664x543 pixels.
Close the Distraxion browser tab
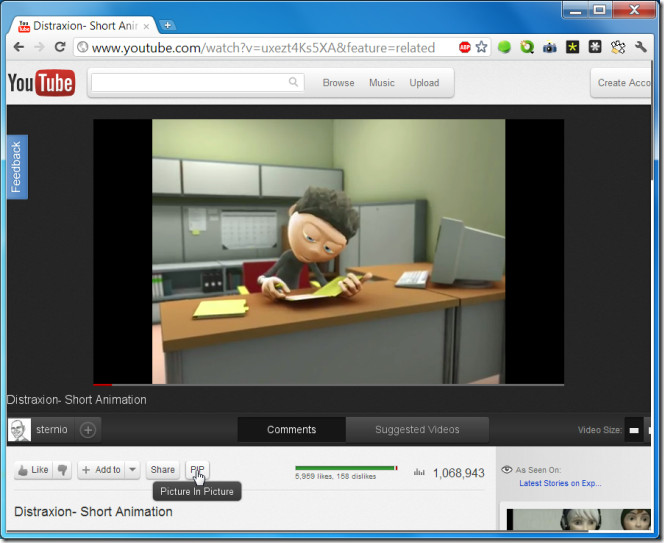146,26
